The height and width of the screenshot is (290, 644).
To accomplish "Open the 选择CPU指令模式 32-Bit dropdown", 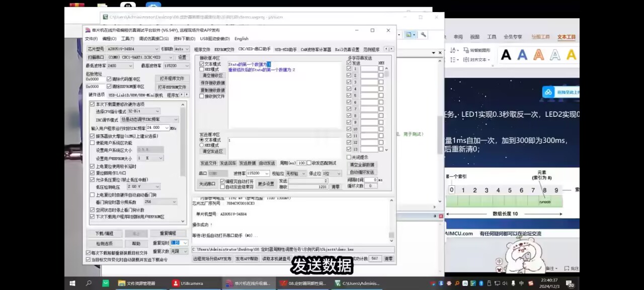I will 143,111.
